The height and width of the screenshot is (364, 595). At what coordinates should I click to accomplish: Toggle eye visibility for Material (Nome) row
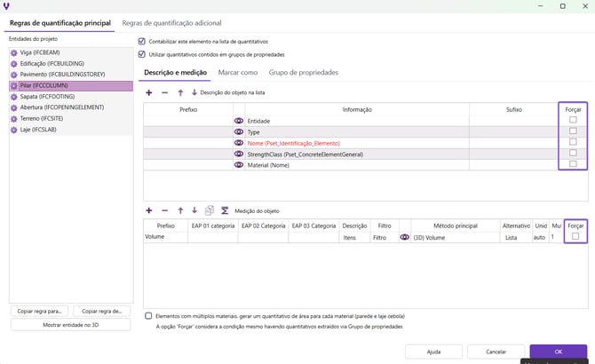pyautogui.click(x=239, y=165)
